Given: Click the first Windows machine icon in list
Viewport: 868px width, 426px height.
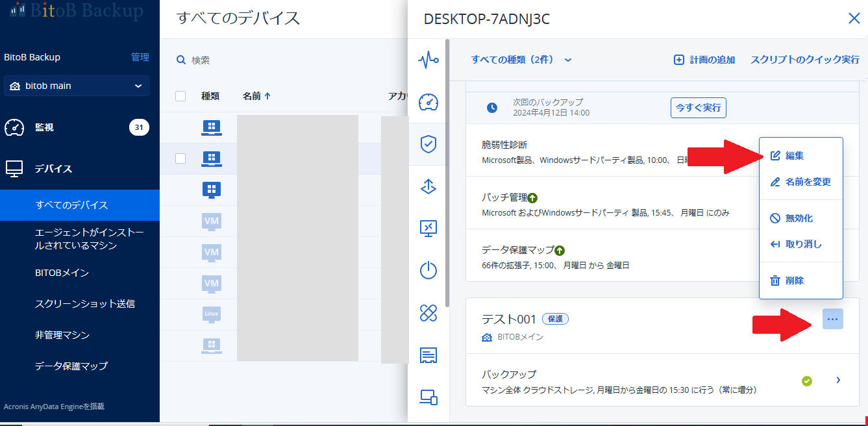Looking at the screenshot, I should (x=212, y=127).
